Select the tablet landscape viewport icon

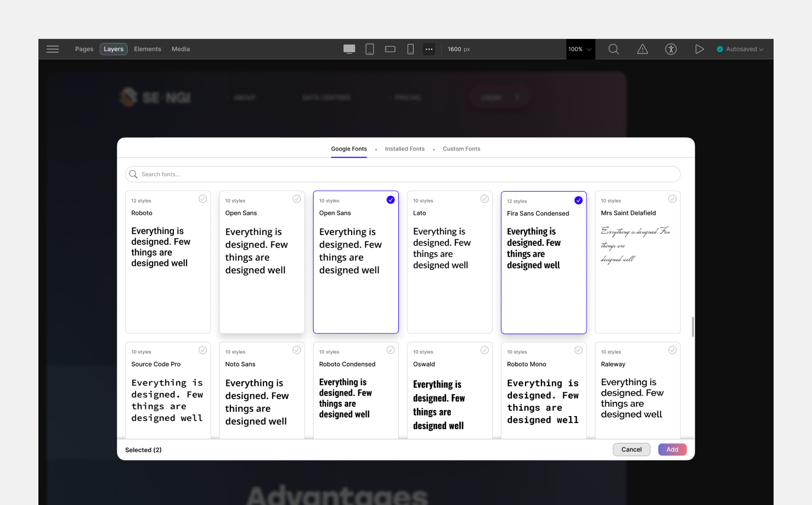coord(390,49)
